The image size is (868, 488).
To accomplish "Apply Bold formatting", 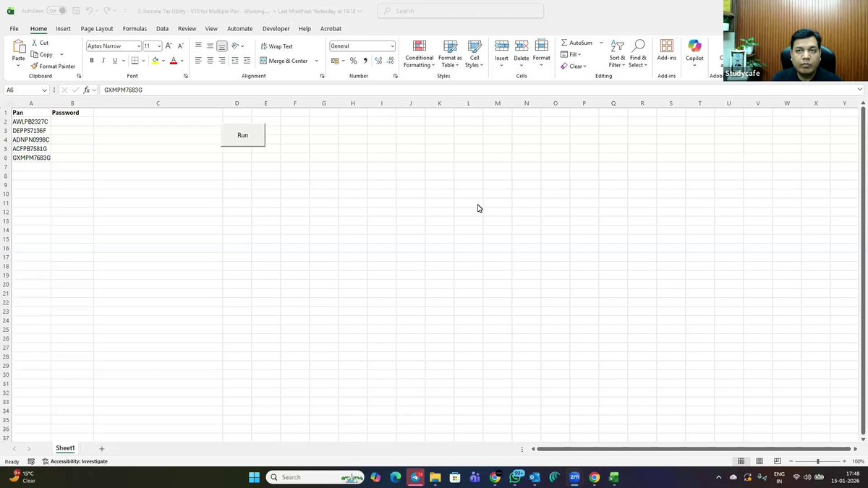I will coord(92,61).
